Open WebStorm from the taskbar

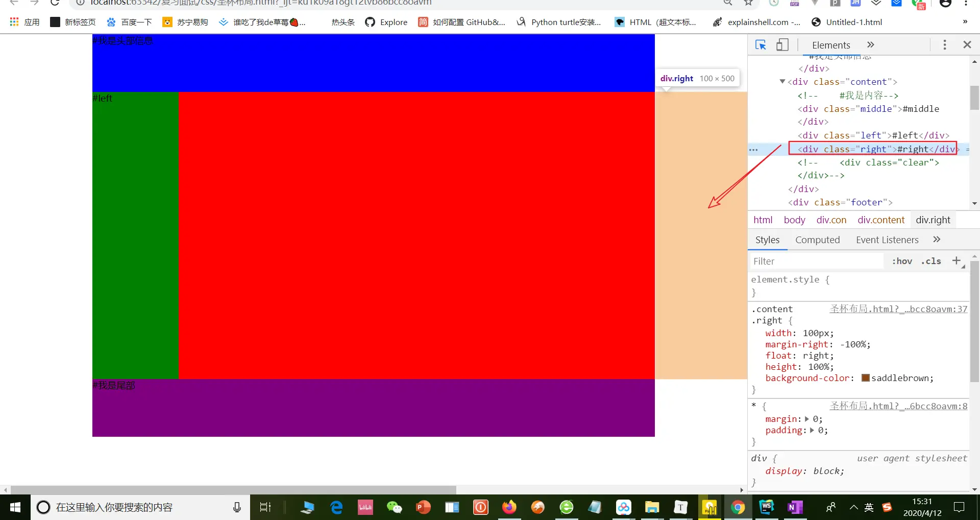point(767,507)
